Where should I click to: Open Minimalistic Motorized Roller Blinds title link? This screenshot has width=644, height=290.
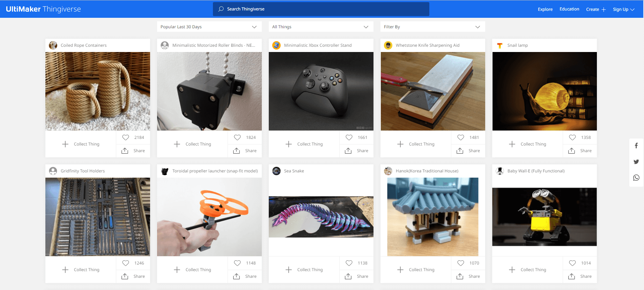214,45
